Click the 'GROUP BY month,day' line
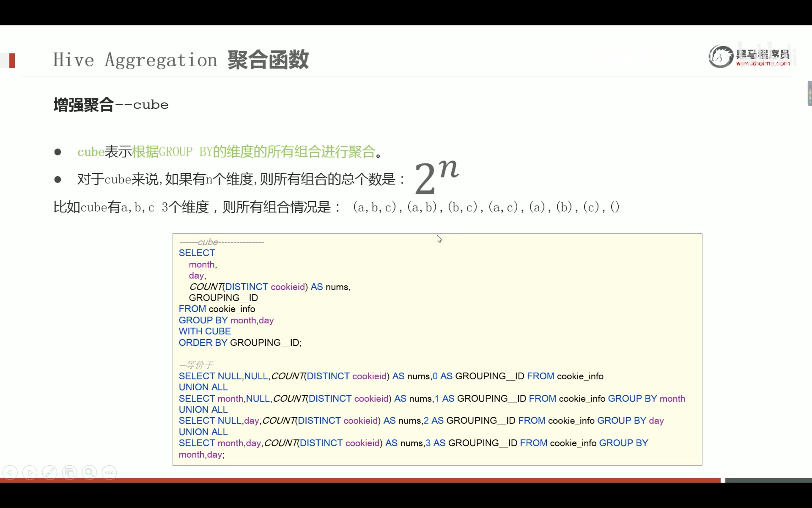This screenshot has height=508, width=812. click(226, 321)
